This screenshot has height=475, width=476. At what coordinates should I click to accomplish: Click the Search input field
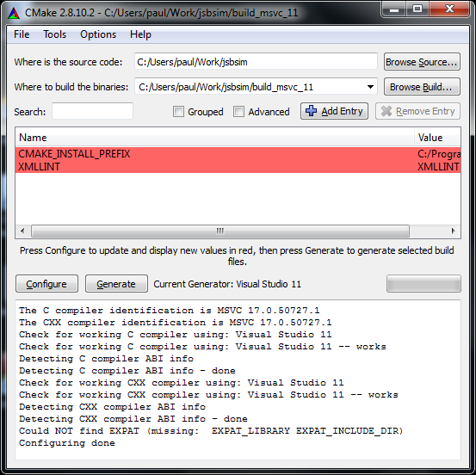click(x=92, y=111)
